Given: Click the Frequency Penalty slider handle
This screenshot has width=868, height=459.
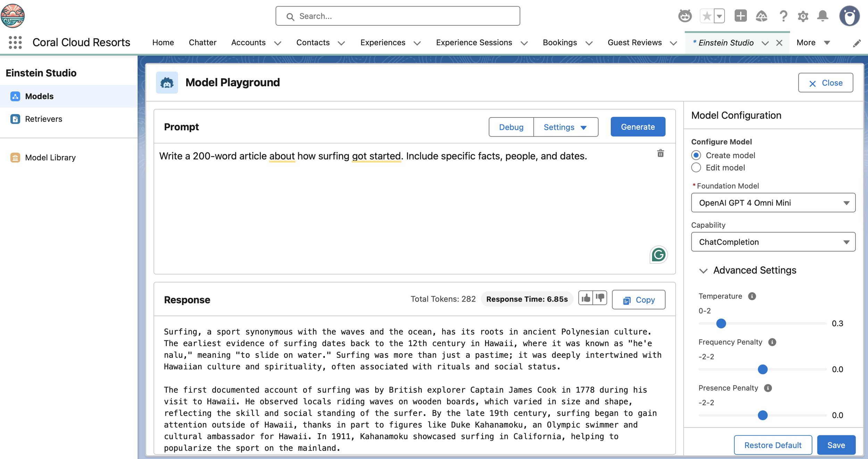Looking at the screenshot, I should coord(762,369).
